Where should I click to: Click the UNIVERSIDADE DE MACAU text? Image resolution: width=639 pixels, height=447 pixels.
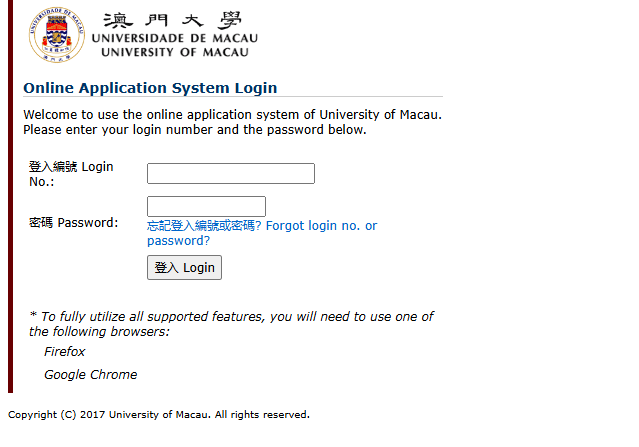click(x=174, y=38)
